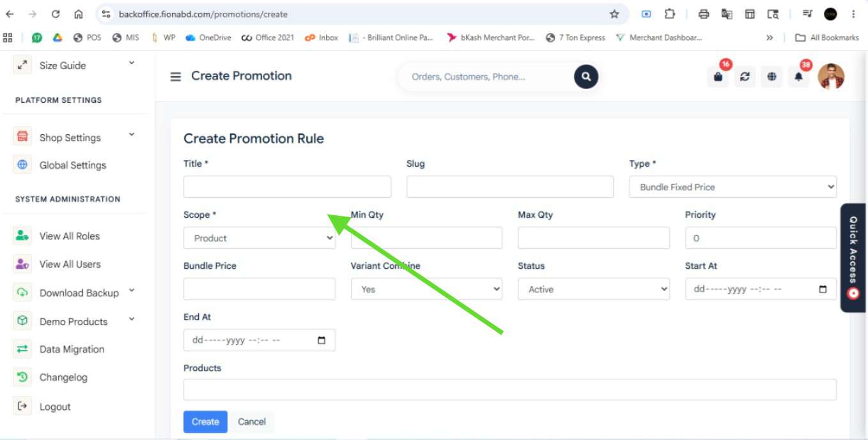Open the globe icon in header
868x440 pixels.
pos(771,77)
